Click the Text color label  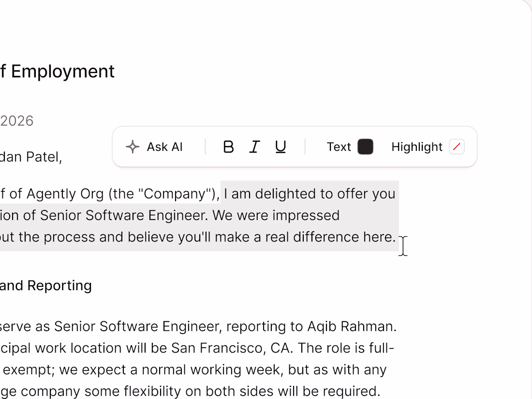(x=339, y=147)
